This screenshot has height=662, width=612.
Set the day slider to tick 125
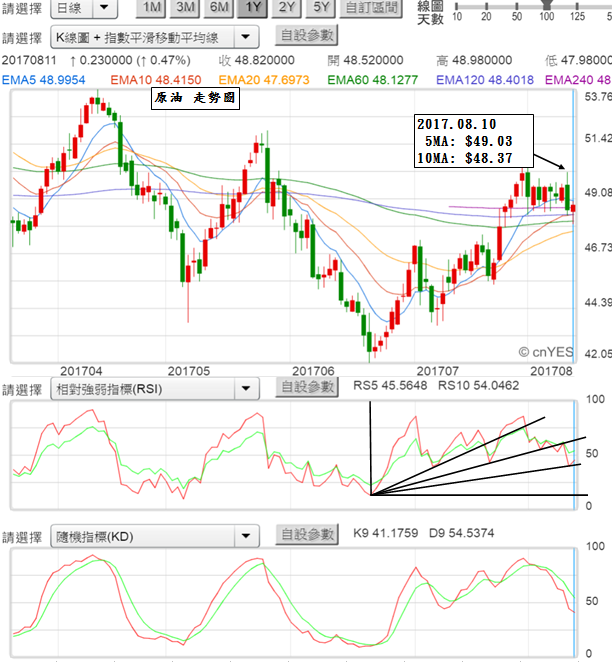pos(577,6)
